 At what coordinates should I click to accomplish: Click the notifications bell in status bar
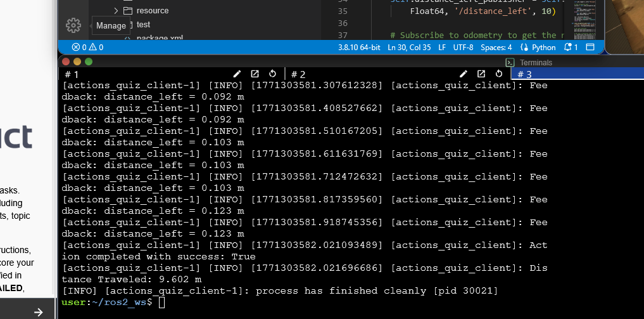point(569,47)
